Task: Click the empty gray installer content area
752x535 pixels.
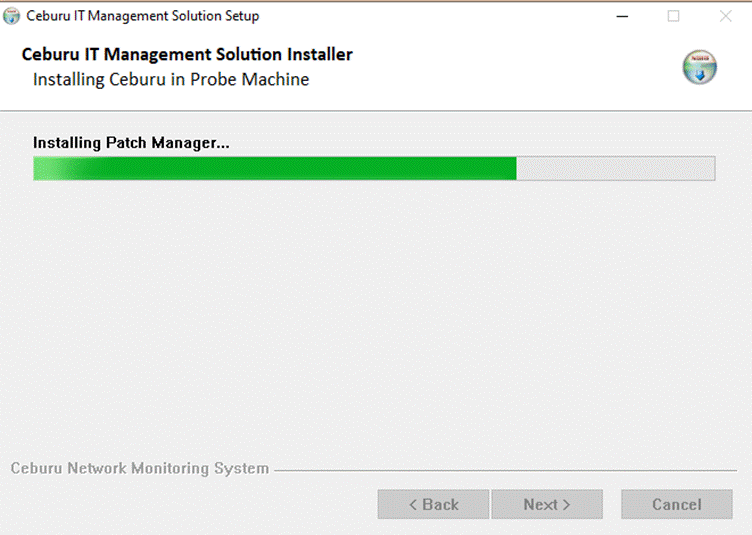Action: (x=376, y=316)
